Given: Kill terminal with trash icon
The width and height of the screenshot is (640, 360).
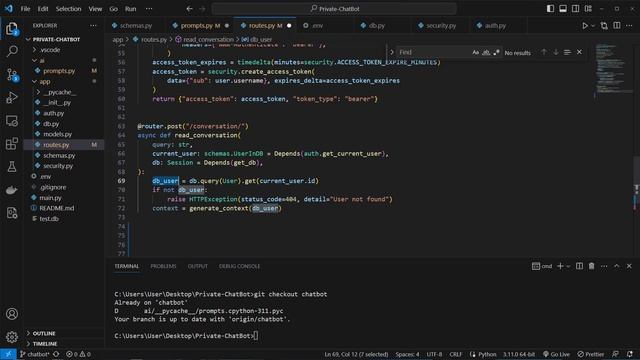Looking at the screenshot, I should point(591,266).
